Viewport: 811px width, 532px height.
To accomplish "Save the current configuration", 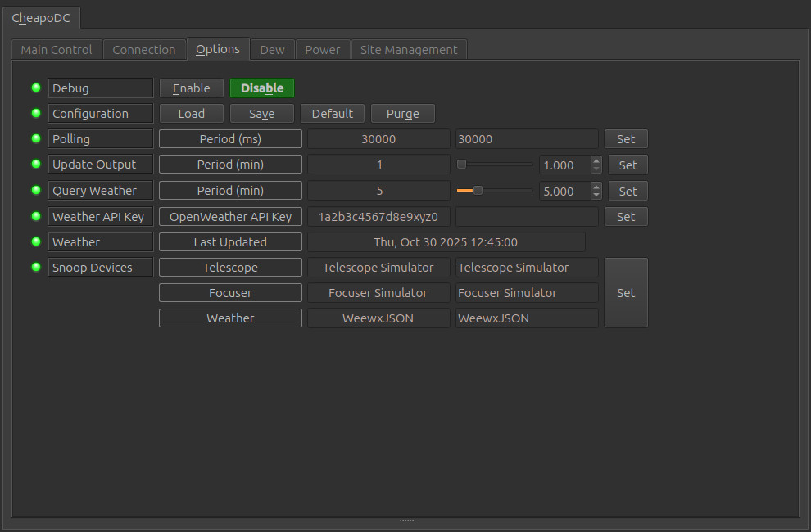I will [x=262, y=113].
